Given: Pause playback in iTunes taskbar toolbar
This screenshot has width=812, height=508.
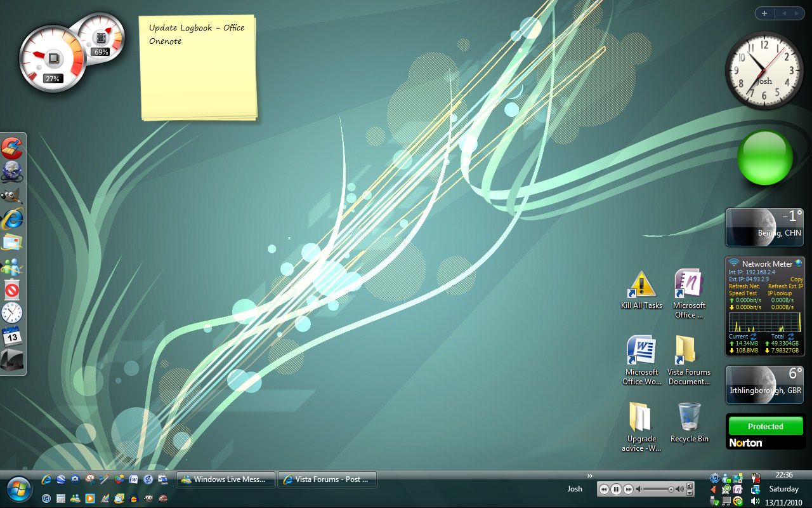Looking at the screenshot, I should pyautogui.click(x=616, y=489).
